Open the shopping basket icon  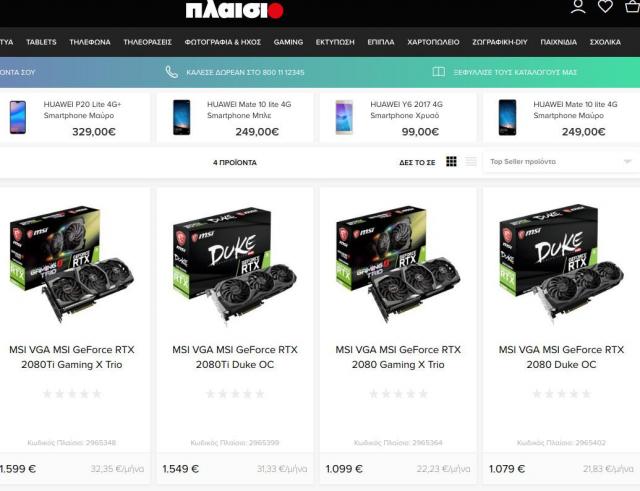coord(633,6)
